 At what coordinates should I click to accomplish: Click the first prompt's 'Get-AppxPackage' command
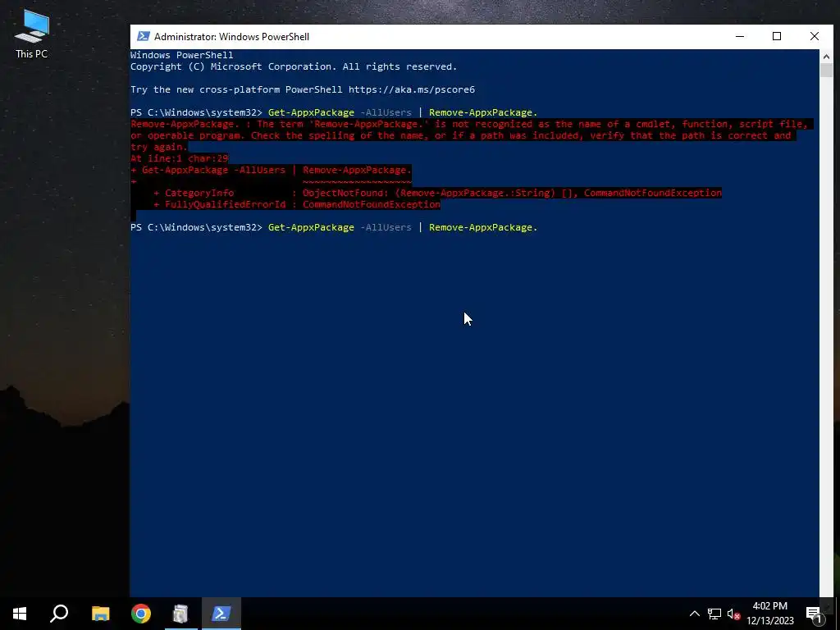point(311,112)
